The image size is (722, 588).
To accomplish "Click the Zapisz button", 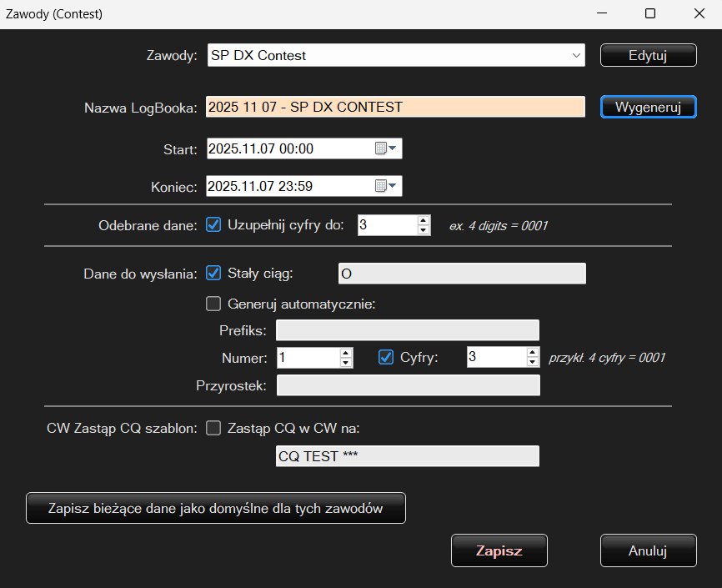I will tap(499, 550).
